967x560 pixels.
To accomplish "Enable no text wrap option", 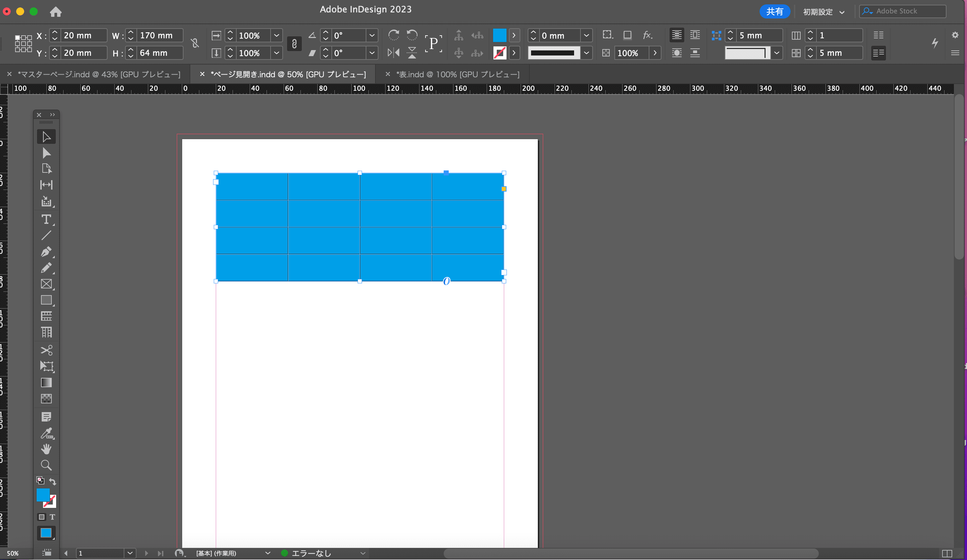I will pos(677,35).
